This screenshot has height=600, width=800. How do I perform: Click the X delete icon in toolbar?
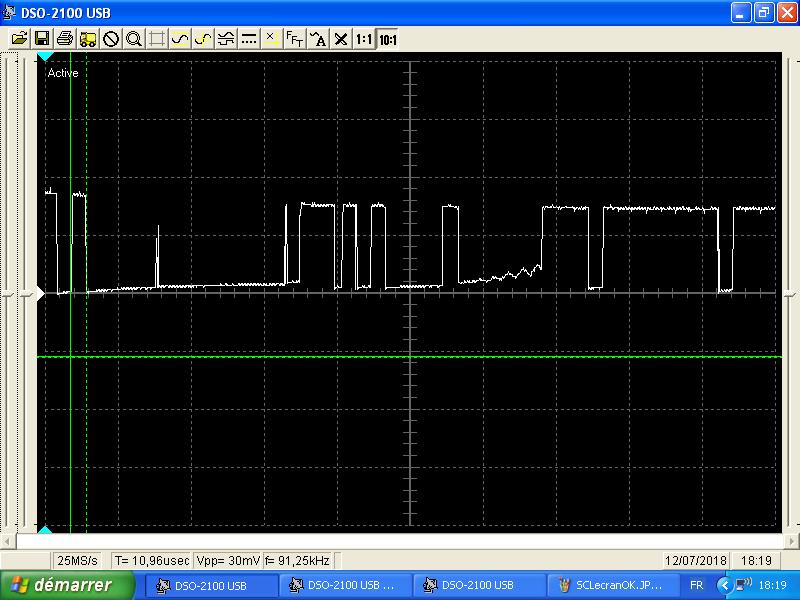pyautogui.click(x=341, y=39)
